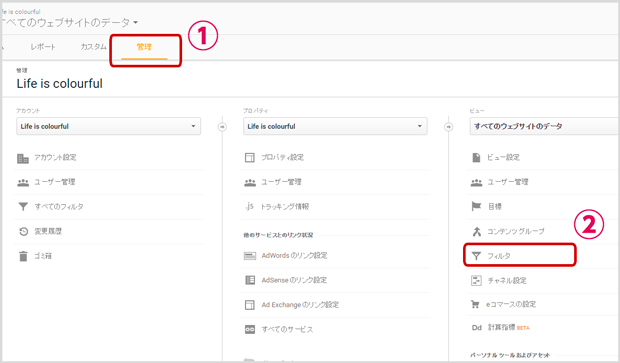
Task: Click the view フィルタ funnel icon
Action: [x=476, y=256]
